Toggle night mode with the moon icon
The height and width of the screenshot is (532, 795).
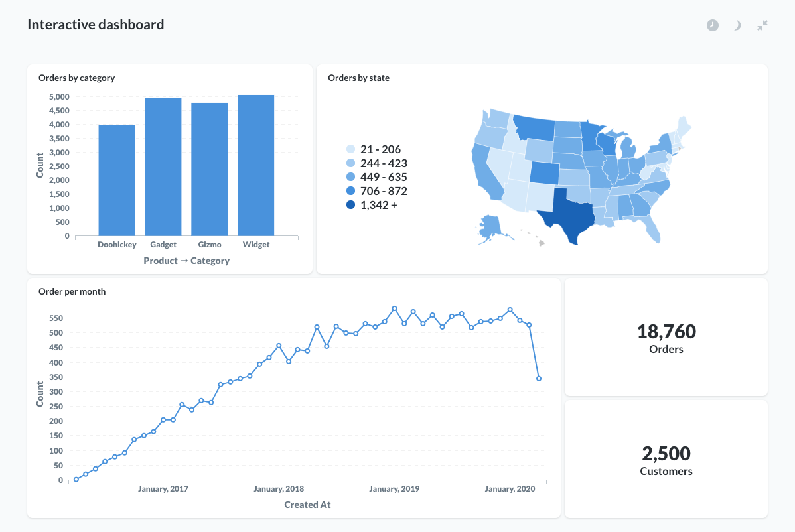pyautogui.click(x=737, y=25)
